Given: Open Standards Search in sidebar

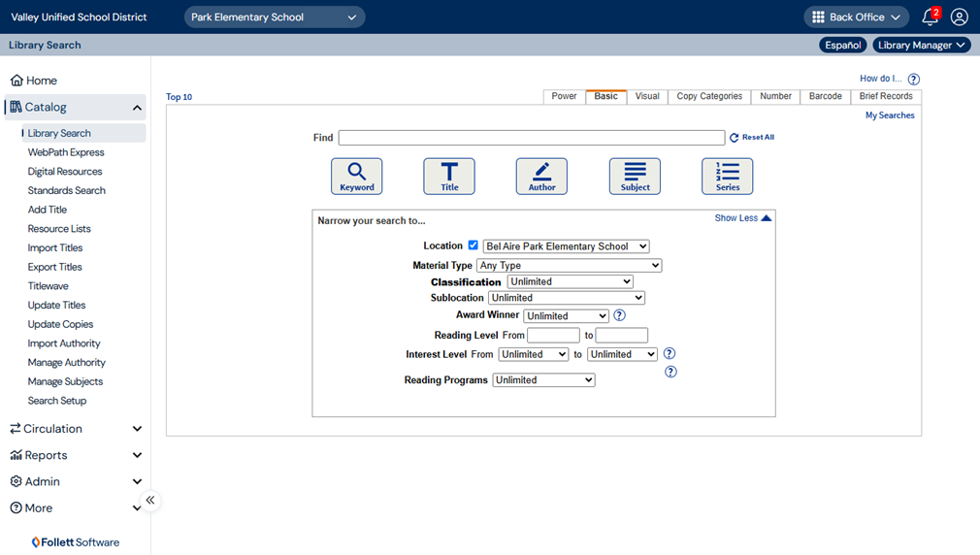Looking at the screenshot, I should click(66, 190).
